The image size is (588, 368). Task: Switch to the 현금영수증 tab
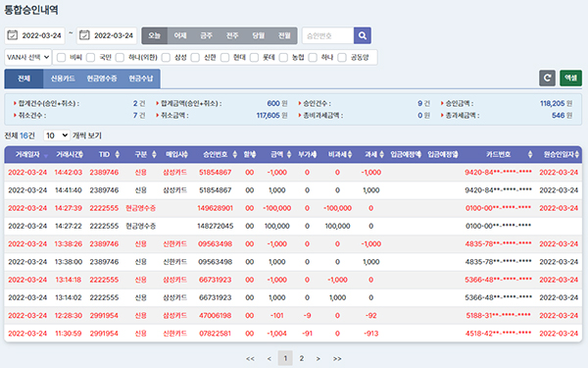point(102,79)
